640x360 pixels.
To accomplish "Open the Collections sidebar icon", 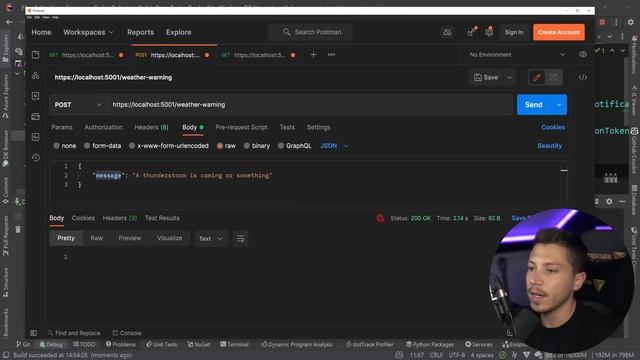I will point(36,55).
